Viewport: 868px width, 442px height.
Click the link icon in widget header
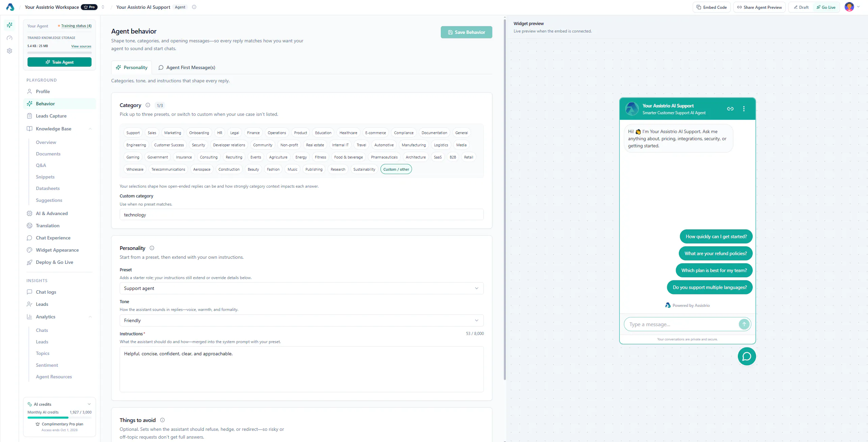(x=730, y=109)
